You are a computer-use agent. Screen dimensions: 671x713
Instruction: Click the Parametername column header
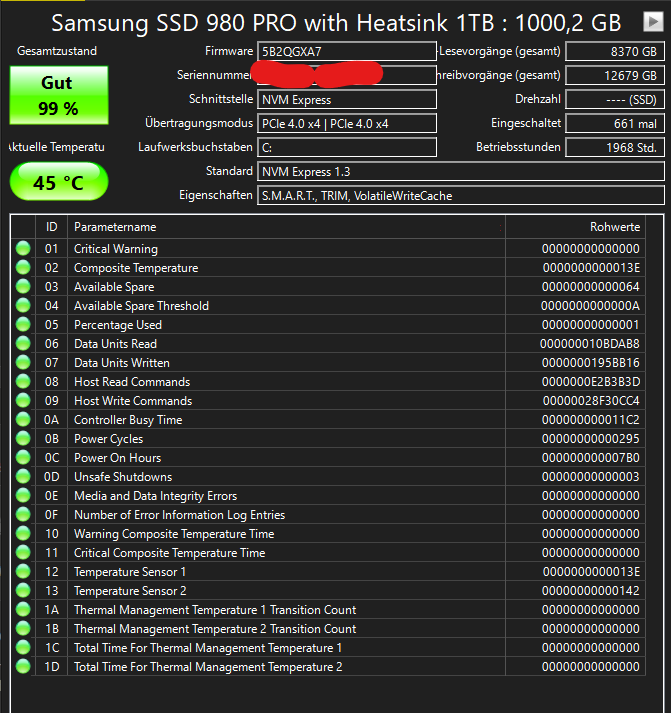286,227
